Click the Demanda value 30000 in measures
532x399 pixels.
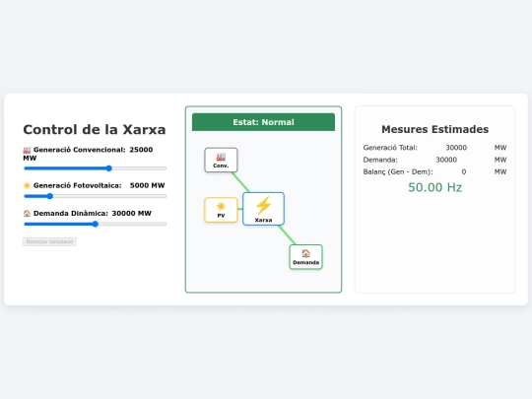[x=446, y=160]
